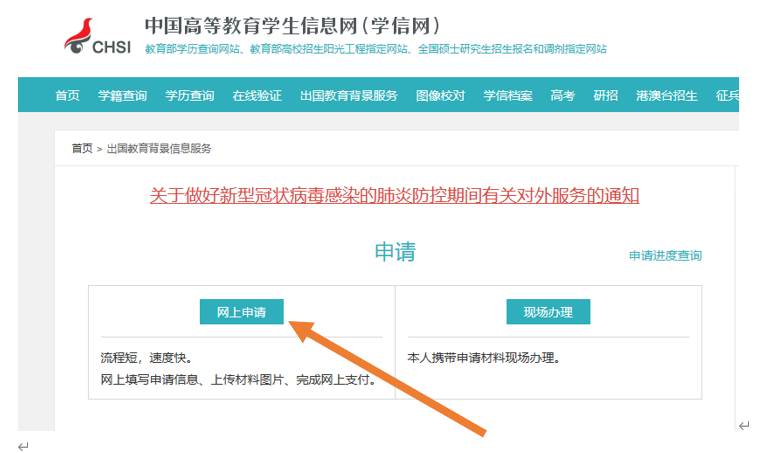Open 在线验证 from the navigation bar
Viewport: 766px width, 453px height.
click(257, 96)
